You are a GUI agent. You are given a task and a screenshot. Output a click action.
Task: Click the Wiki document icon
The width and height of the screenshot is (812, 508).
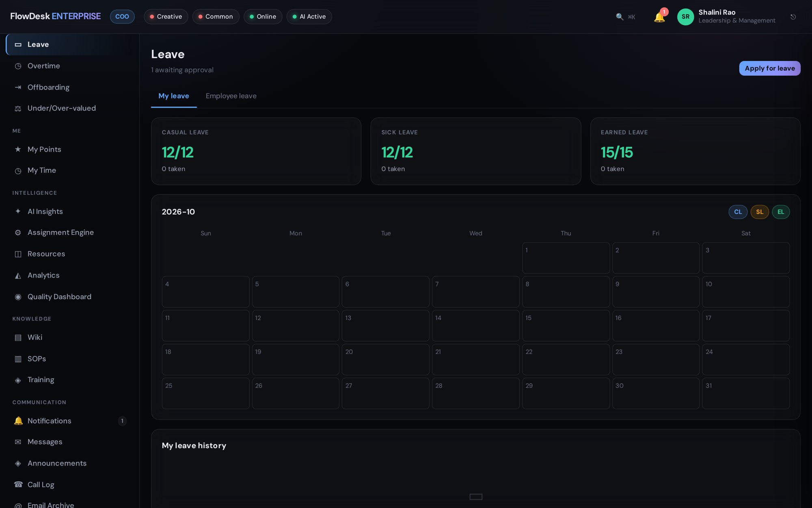pyautogui.click(x=18, y=338)
